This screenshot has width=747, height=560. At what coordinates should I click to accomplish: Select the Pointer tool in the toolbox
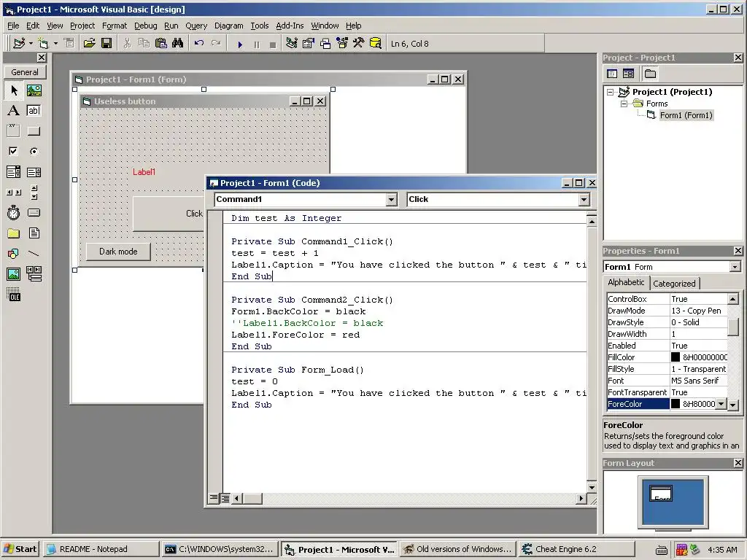point(14,90)
